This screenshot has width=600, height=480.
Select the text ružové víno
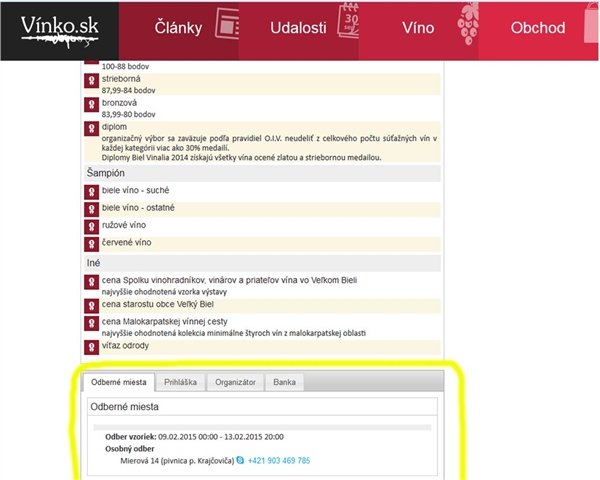click(x=124, y=225)
